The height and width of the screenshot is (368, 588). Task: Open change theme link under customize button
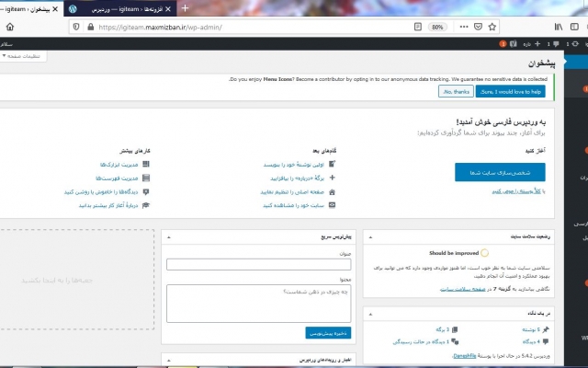tap(518, 191)
